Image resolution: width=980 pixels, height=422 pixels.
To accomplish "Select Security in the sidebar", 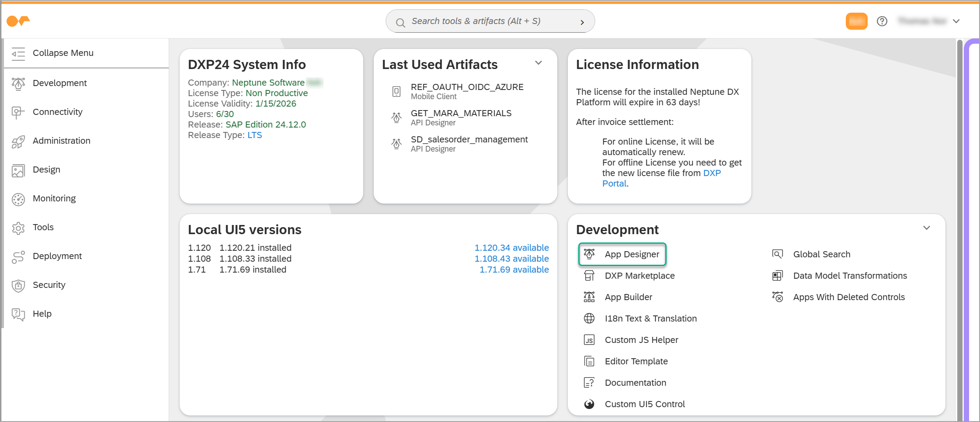I will (x=49, y=285).
